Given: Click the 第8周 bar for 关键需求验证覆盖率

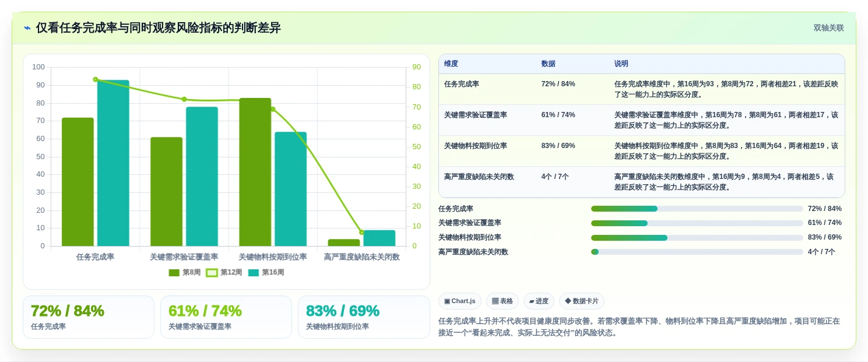Looking at the screenshot, I should tap(166, 192).
